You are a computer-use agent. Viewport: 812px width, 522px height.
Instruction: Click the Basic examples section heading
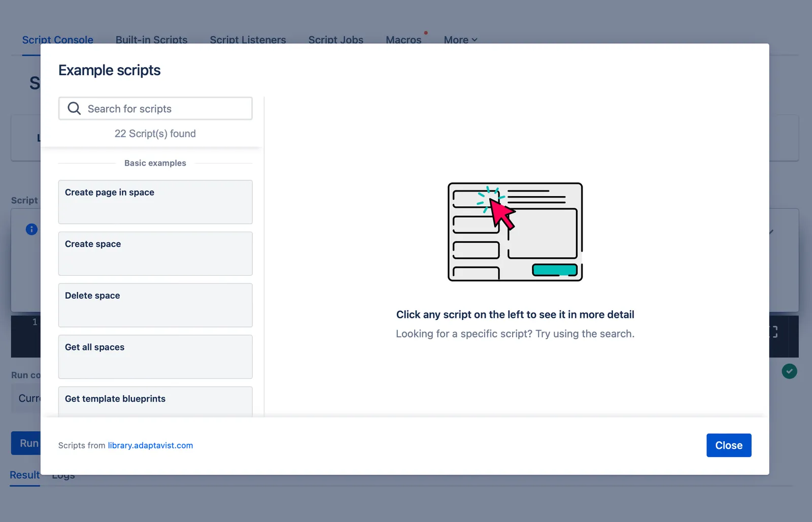pyautogui.click(x=155, y=163)
